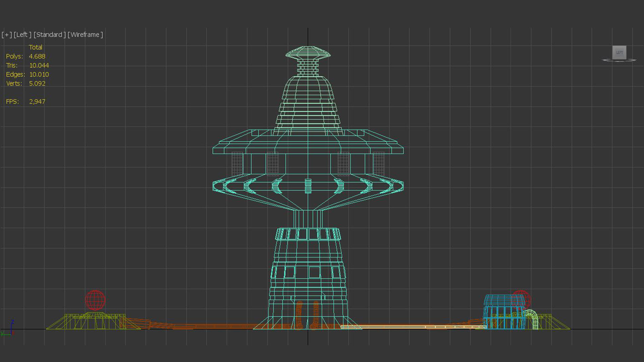Click the Tris count value 10.044
Image resolution: width=644 pixels, height=362 pixels.
pos(39,65)
